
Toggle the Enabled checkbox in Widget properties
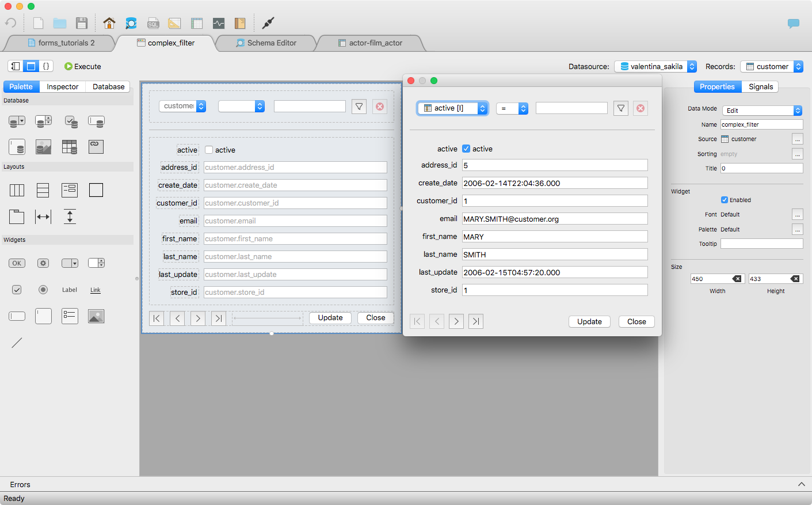723,200
